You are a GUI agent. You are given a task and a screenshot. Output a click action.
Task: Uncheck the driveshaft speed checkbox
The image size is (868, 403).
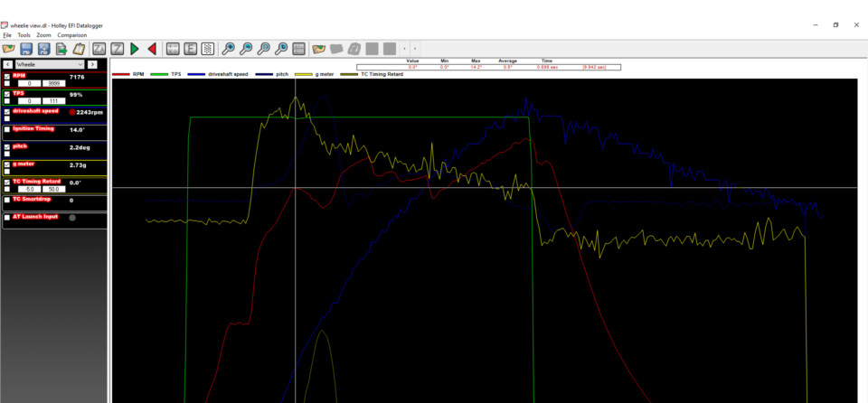pos(7,112)
